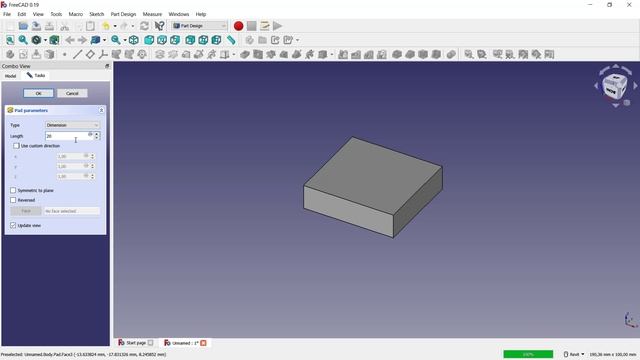
Task: Open draw style dropdown arrow
Action: tap(45, 40)
